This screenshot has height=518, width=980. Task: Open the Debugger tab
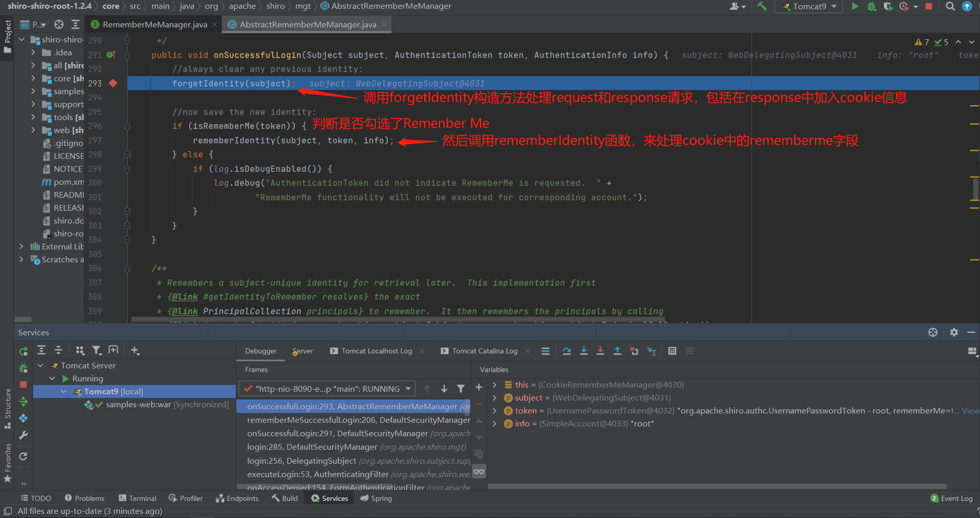coord(261,351)
